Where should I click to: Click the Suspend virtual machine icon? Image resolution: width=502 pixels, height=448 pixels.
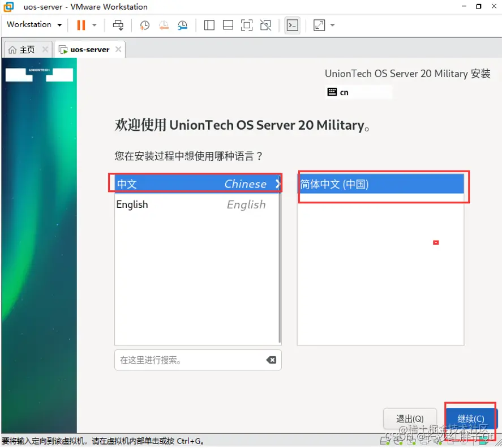(80, 25)
